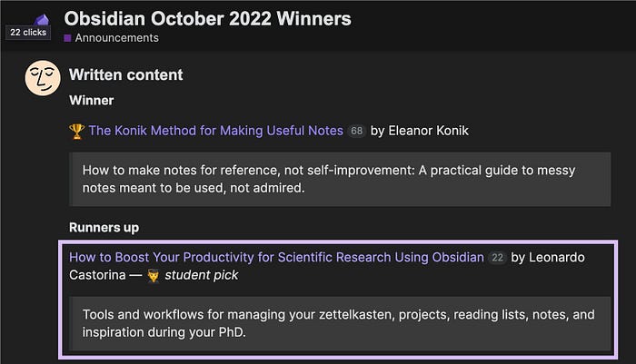Screen dimensions: 636x364
Task: Go to the Announcements category
Action: click(x=115, y=38)
